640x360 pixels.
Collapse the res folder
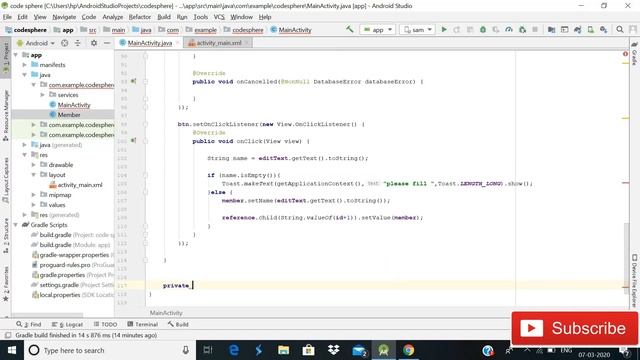click(x=24, y=155)
